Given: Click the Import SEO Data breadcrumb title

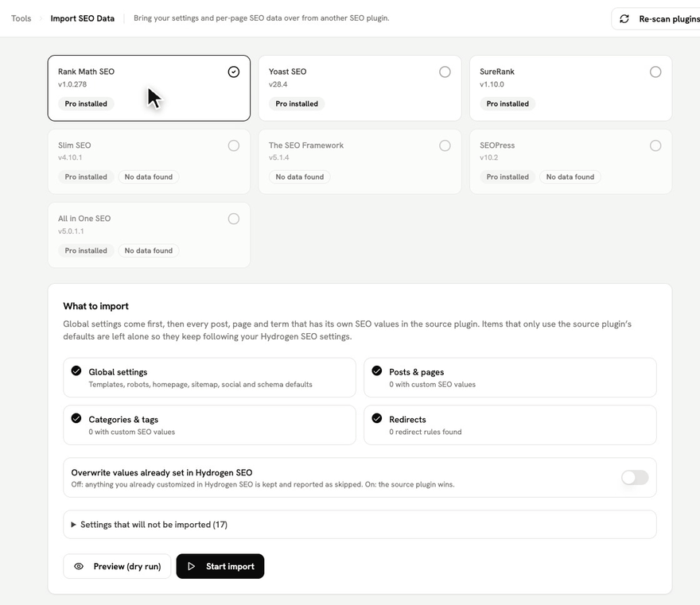Looking at the screenshot, I should [x=82, y=18].
